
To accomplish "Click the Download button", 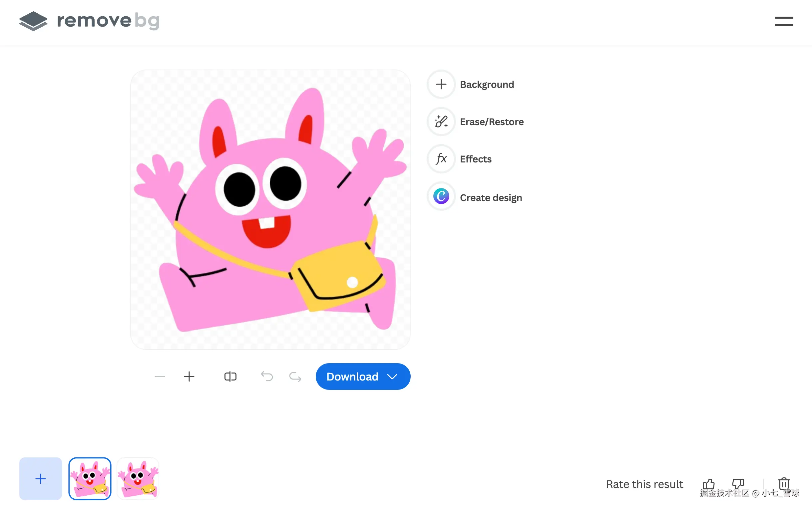I will tap(352, 377).
